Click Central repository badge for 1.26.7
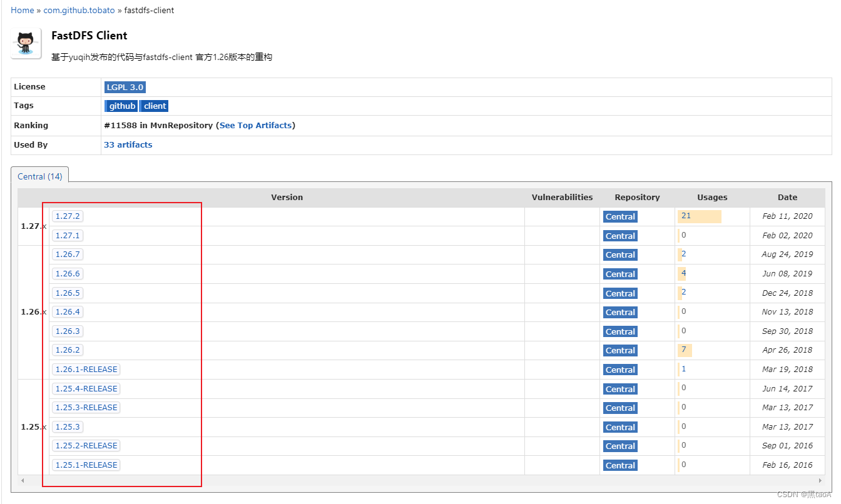Image resolution: width=841 pixels, height=504 pixels. pyautogui.click(x=620, y=255)
